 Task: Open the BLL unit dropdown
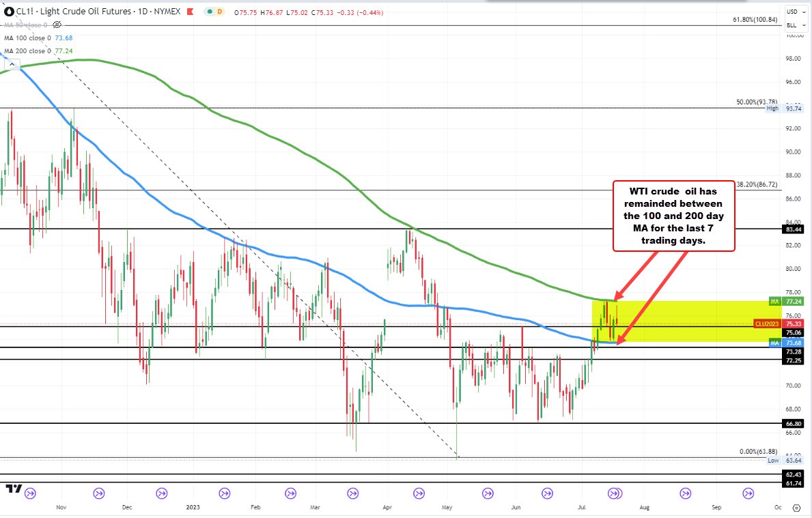[792, 25]
